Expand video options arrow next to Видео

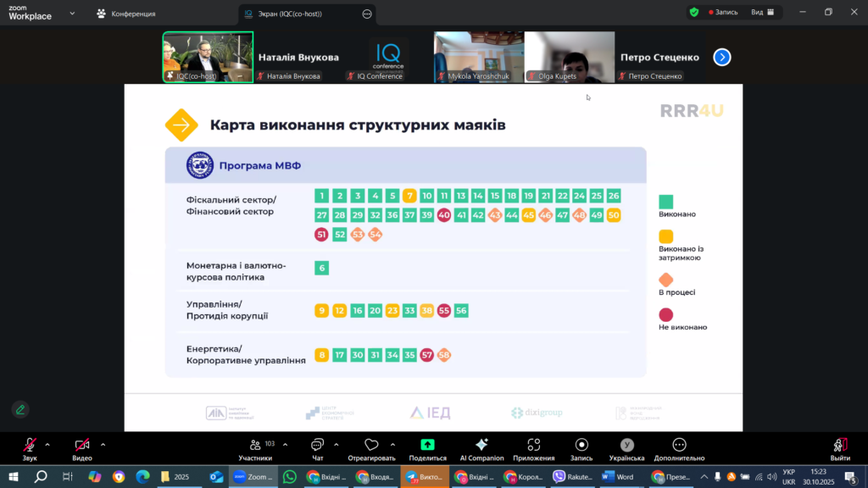[x=103, y=444]
